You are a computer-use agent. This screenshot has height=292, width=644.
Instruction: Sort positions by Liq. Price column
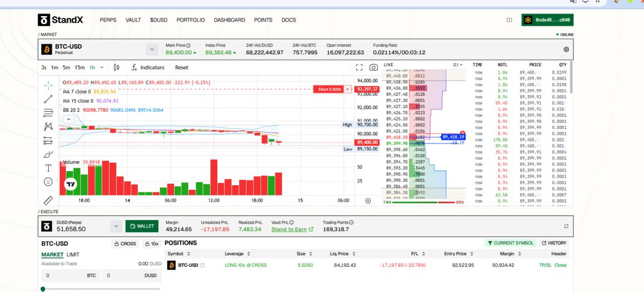341,253
